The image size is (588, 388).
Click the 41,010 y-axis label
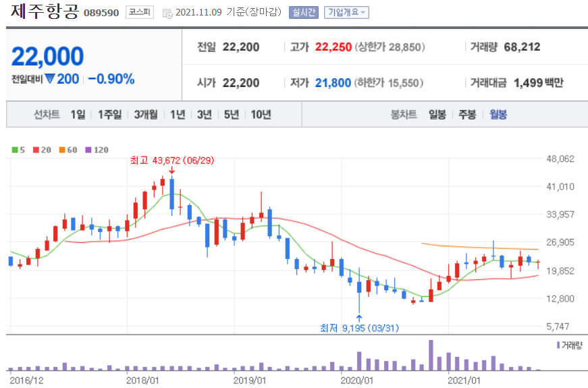(560, 187)
